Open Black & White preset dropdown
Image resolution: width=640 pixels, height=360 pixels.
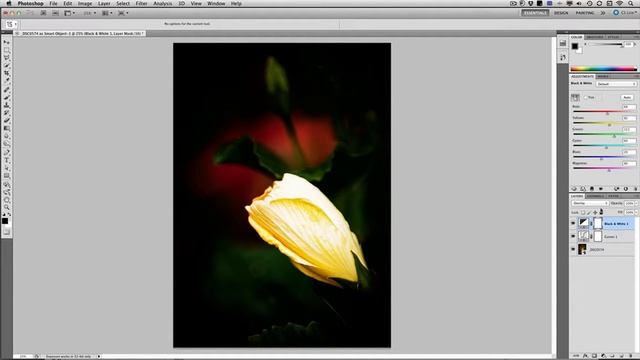616,84
